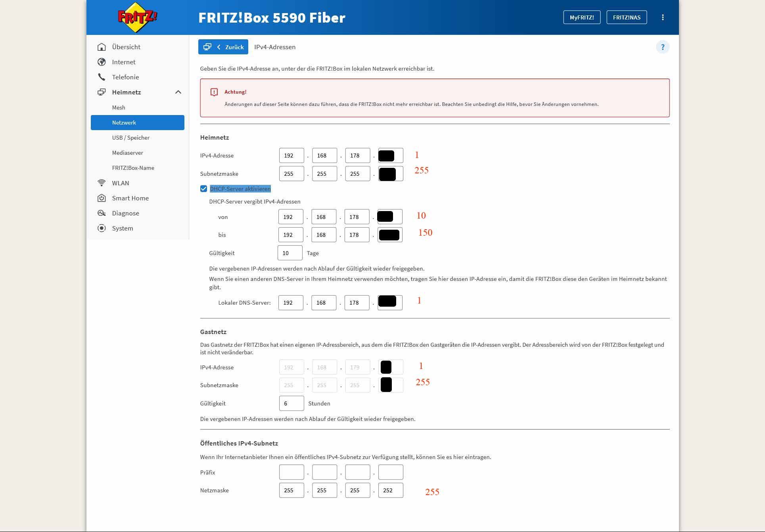Click the Internet globe icon

[102, 62]
